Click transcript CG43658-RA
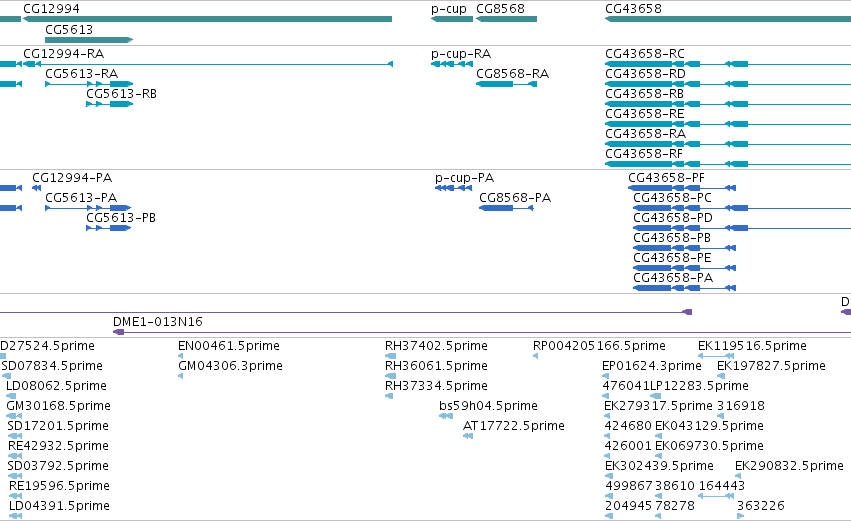This screenshot has height=521, width=851. pyautogui.click(x=645, y=134)
